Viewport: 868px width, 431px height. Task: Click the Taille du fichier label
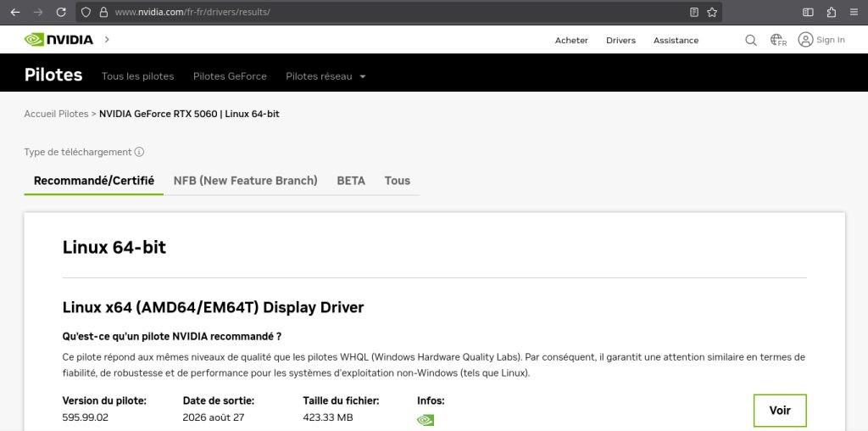(341, 400)
